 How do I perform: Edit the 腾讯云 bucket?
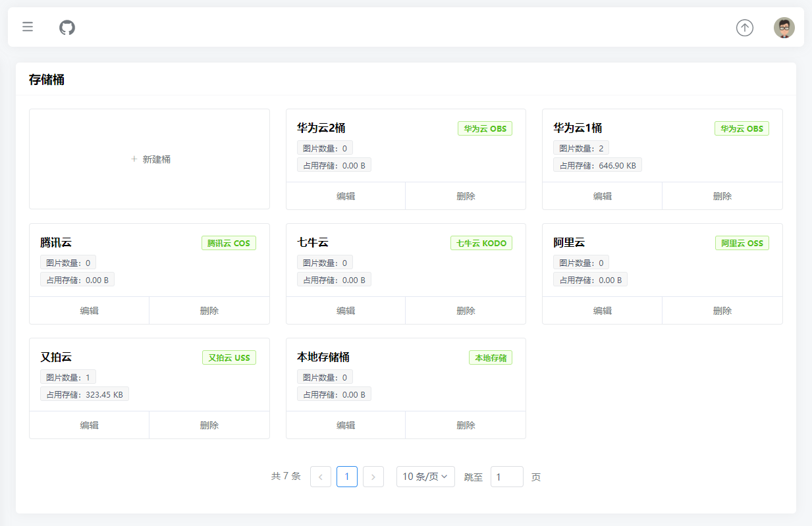[90, 311]
